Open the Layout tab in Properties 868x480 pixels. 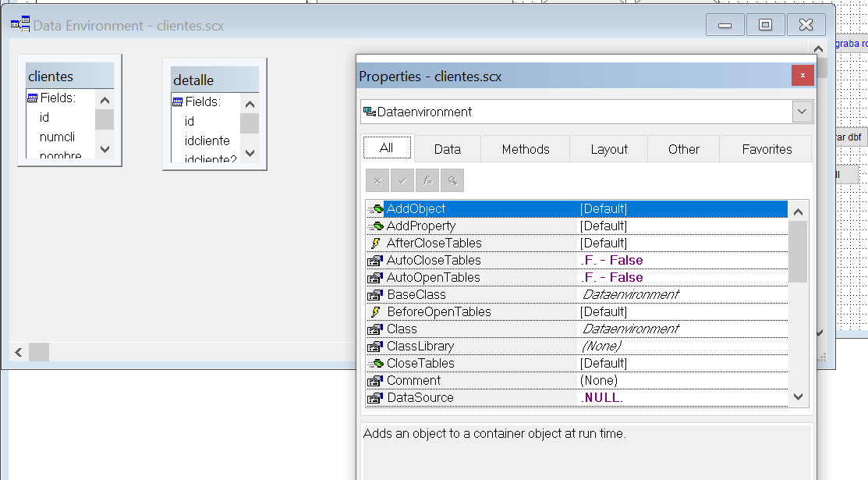[609, 149]
